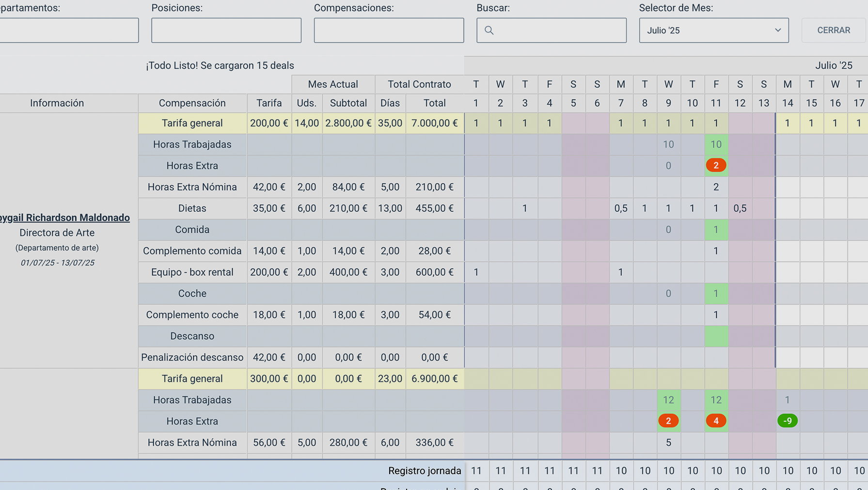868x490 pixels.
Task: Click red badge 4 in second Horas Extra row
Action: pos(716,421)
